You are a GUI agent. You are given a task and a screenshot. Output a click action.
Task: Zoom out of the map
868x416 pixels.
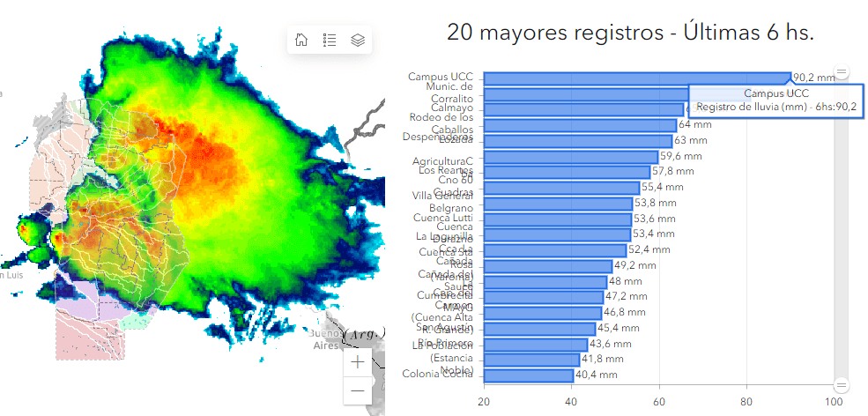tap(358, 390)
